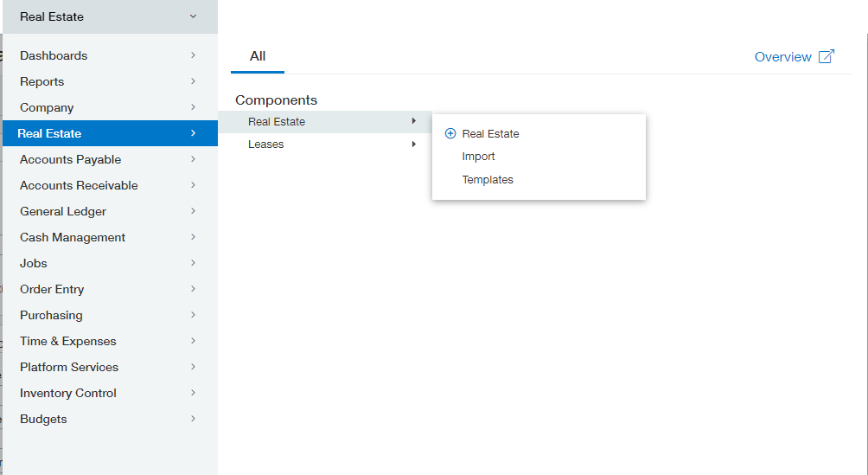
Task: Click the arrow next to Leases
Action: point(413,144)
